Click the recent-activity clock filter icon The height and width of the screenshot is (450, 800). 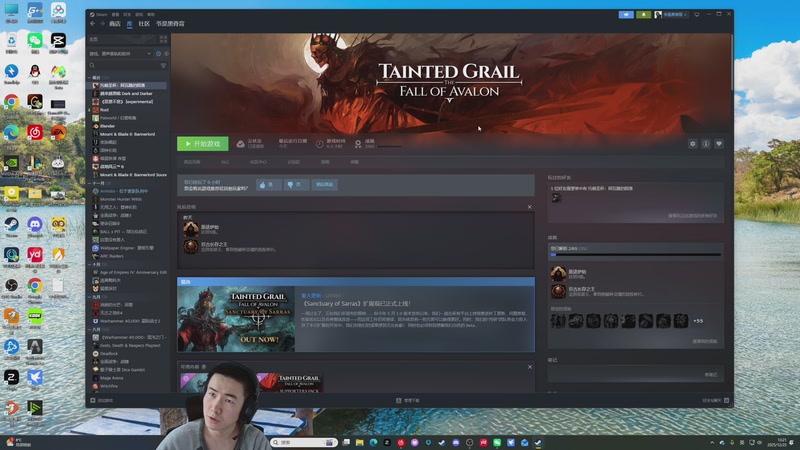point(158,54)
